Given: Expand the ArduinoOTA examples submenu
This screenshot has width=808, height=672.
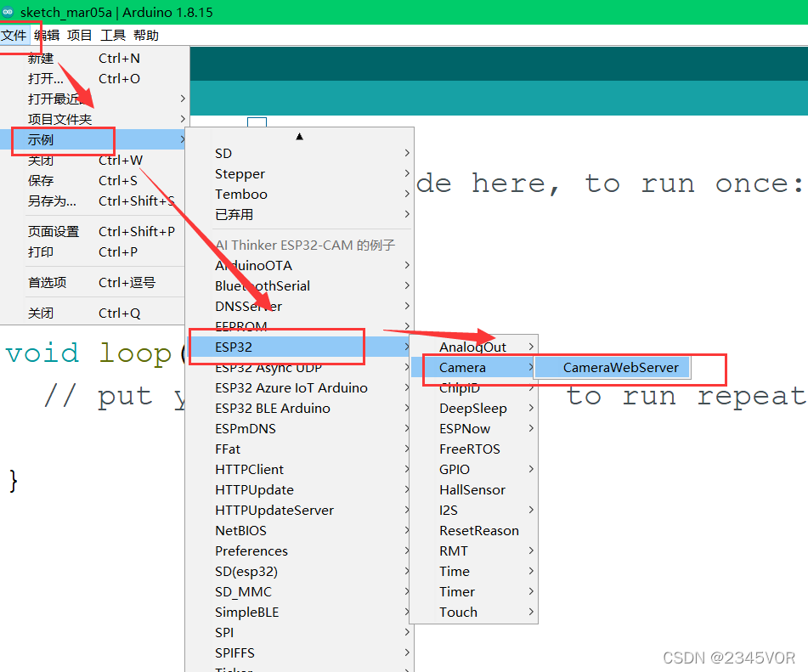Looking at the screenshot, I should click(299, 265).
